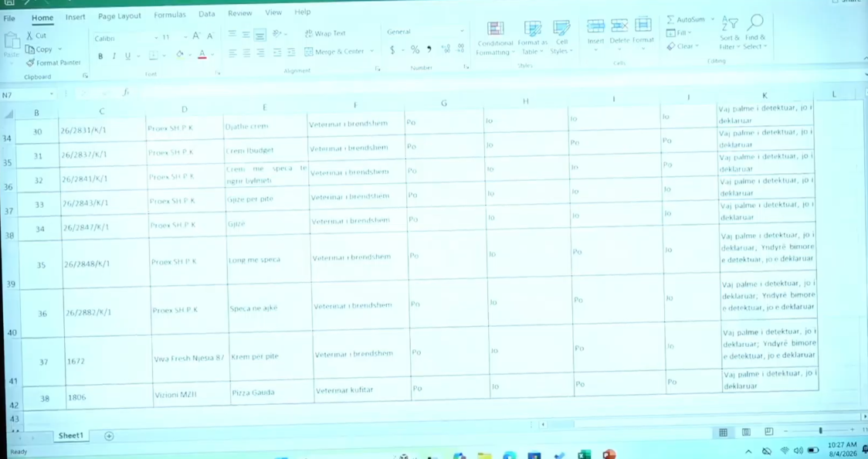The height and width of the screenshot is (459, 868).
Task: Align text to the bottom
Action: 259,36
